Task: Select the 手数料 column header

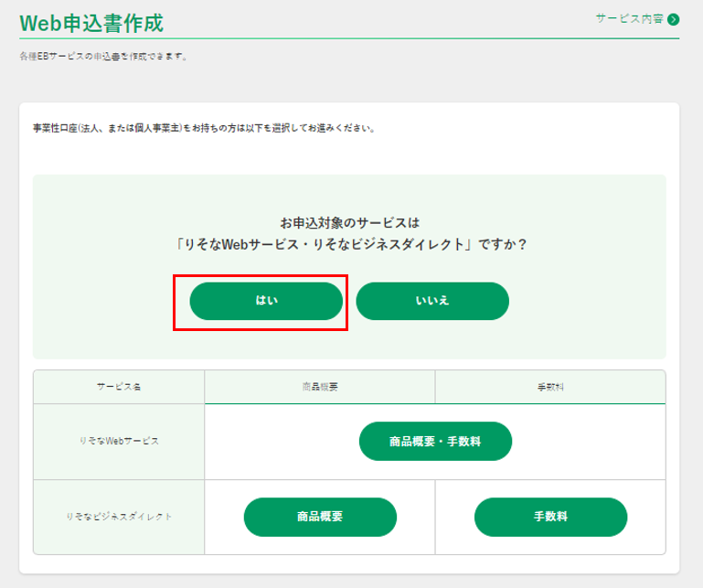Action: pyautogui.click(x=550, y=387)
